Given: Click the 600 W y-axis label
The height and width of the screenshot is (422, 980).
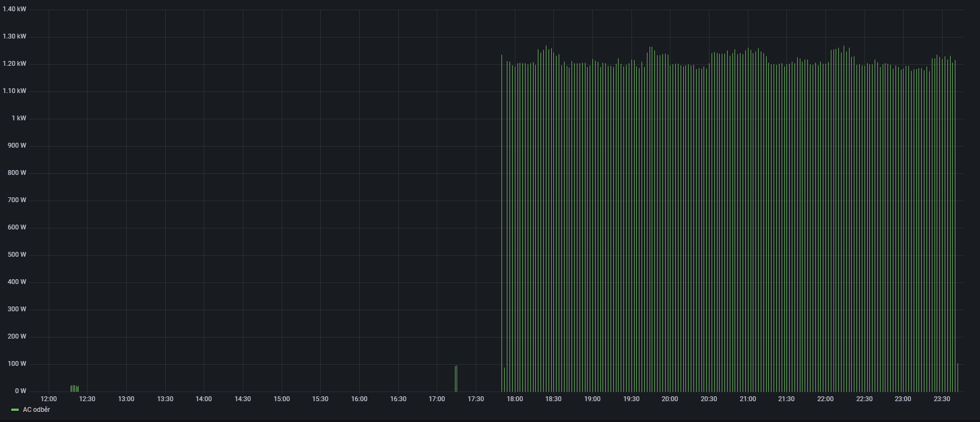Looking at the screenshot, I should coord(17,228).
